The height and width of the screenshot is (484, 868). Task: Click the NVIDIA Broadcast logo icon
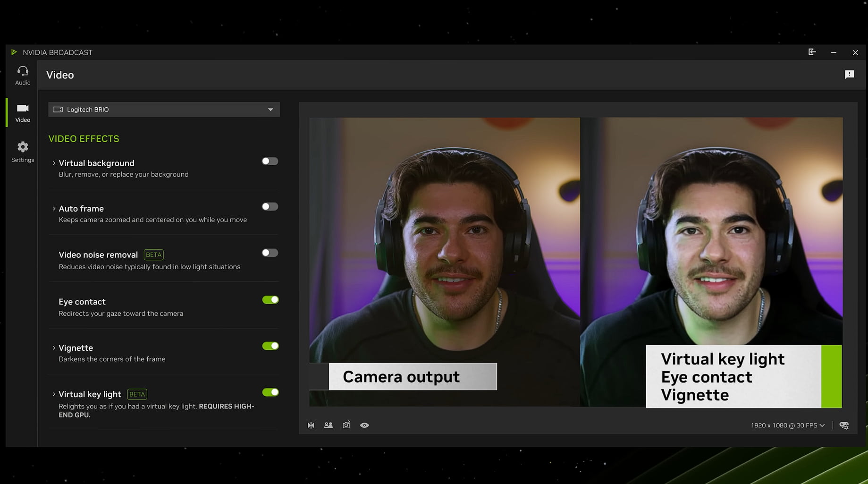point(14,52)
